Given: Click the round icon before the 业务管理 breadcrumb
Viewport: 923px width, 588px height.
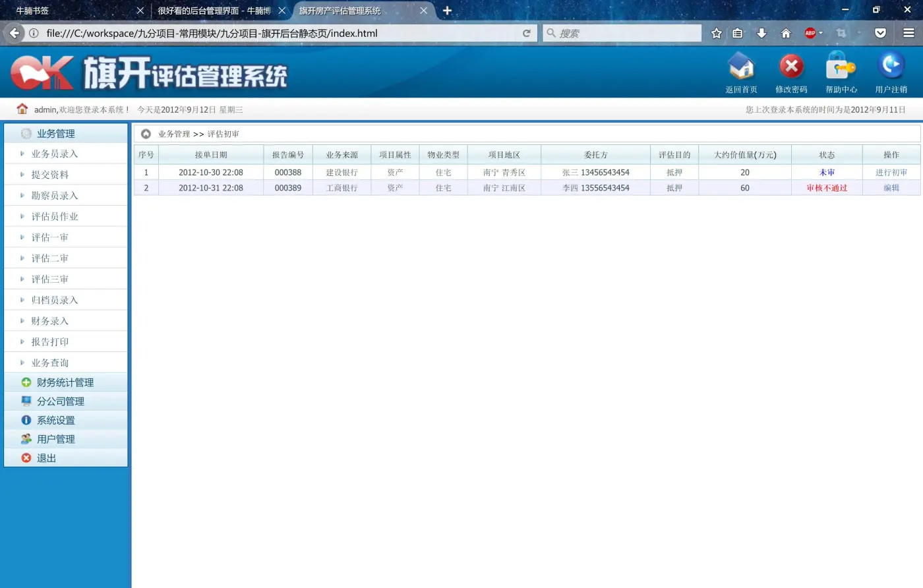Looking at the screenshot, I should click(x=146, y=134).
